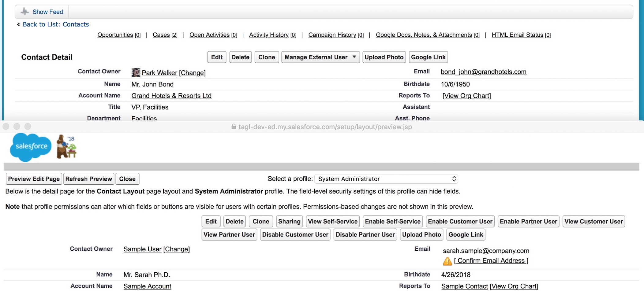Go back to the Contacts list
Viewport: 644px width, 291px height.
56,24
